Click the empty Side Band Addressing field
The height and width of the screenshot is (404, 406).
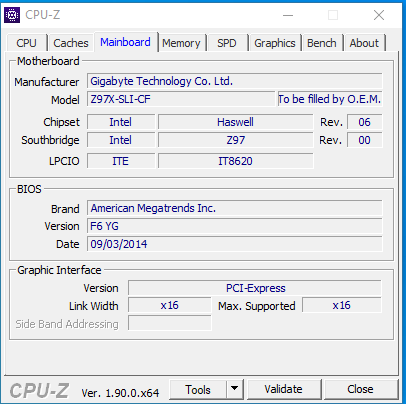coord(170,323)
